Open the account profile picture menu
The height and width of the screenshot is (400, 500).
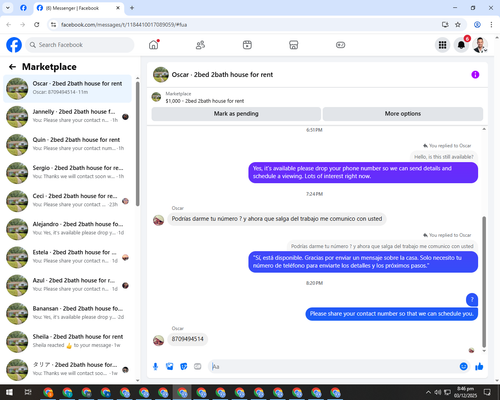pyautogui.click(x=480, y=45)
